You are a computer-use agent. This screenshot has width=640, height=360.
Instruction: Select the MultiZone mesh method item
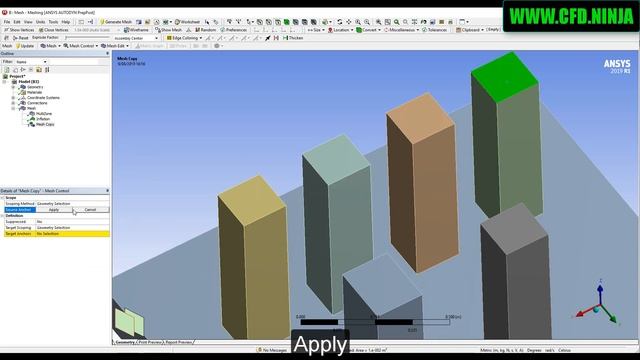pos(44,113)
